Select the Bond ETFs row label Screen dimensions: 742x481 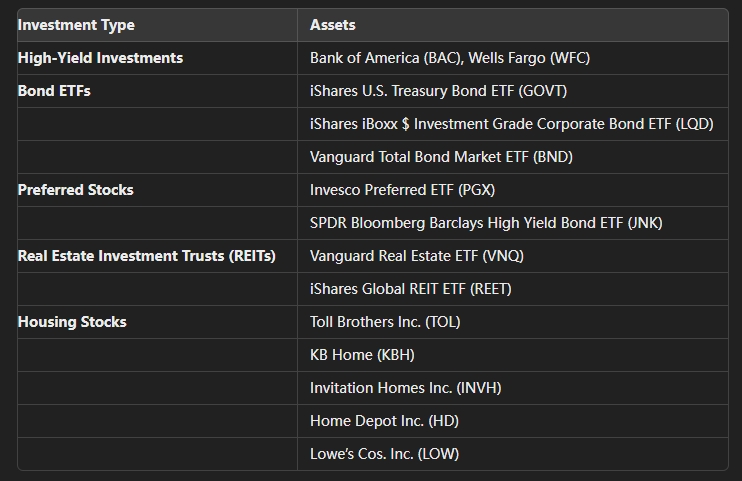point(54,91)
